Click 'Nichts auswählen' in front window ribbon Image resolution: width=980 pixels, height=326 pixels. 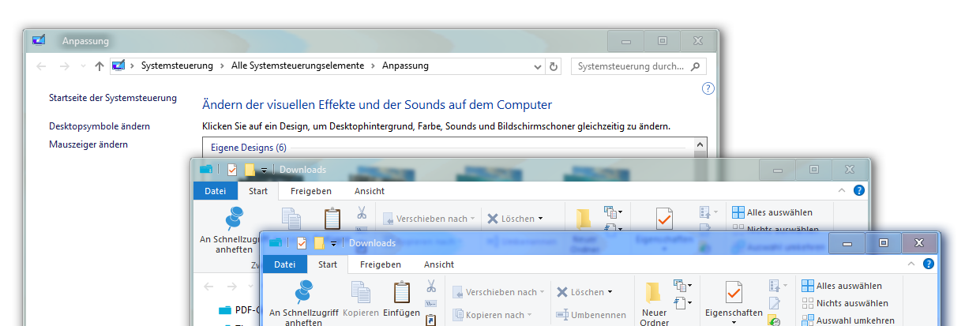[x=844, y=303]
